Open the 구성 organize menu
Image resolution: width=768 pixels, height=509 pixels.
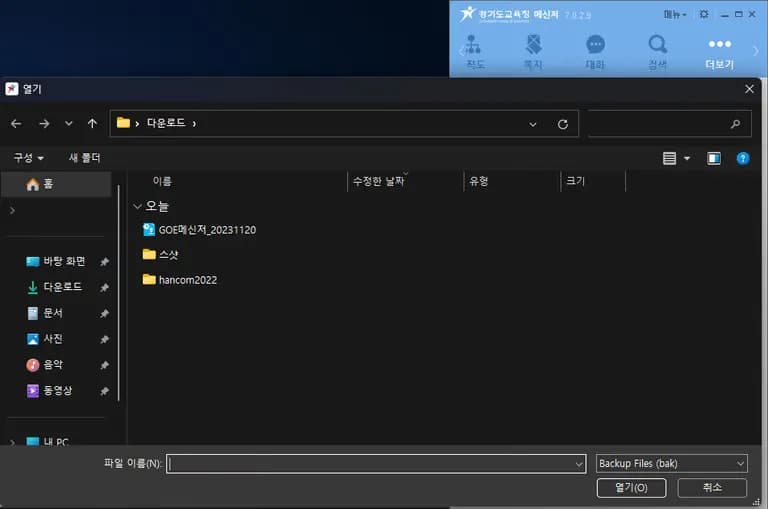(28, 158)
